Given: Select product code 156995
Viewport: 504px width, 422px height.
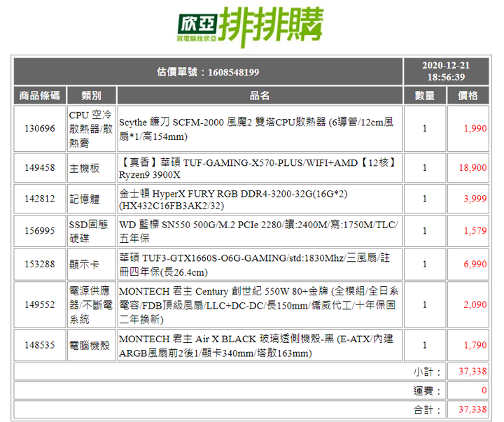Looking at the screenshot, I should (40, 231).
